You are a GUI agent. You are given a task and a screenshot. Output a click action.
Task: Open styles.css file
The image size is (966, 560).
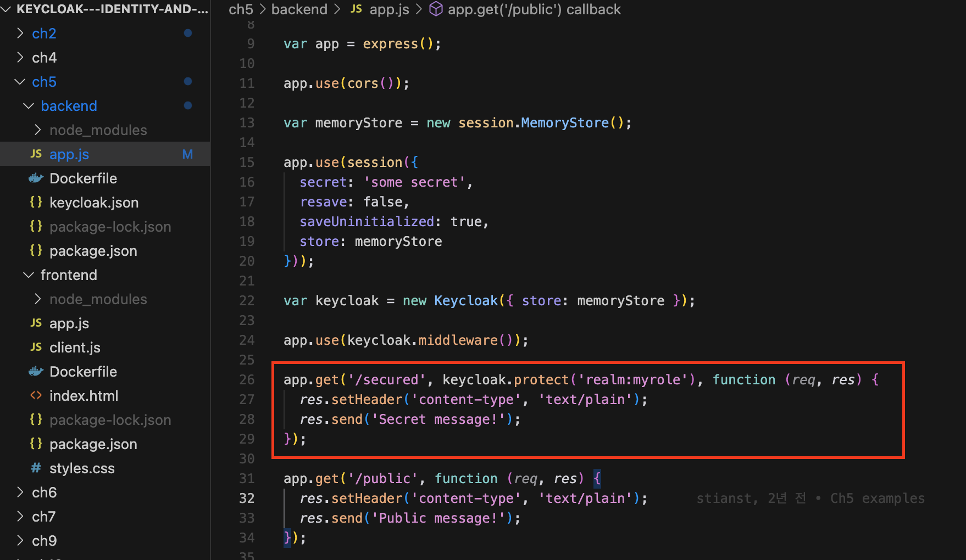(82, 468)
